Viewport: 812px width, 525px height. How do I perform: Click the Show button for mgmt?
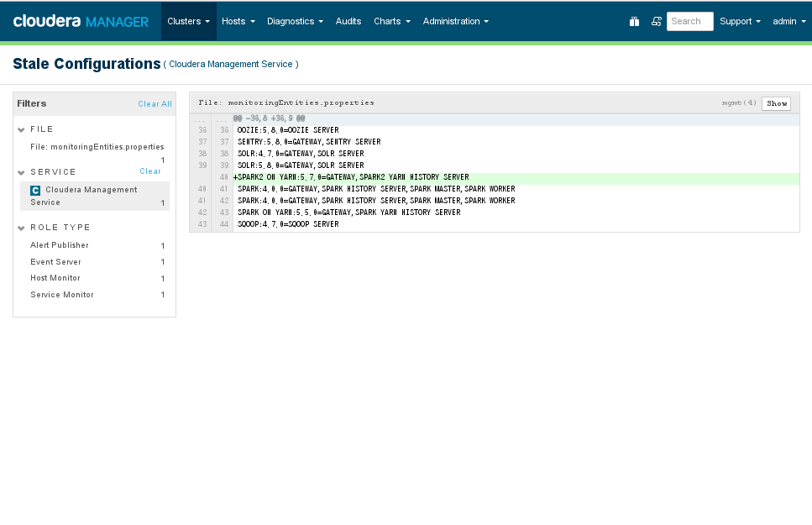coord(776,103)
